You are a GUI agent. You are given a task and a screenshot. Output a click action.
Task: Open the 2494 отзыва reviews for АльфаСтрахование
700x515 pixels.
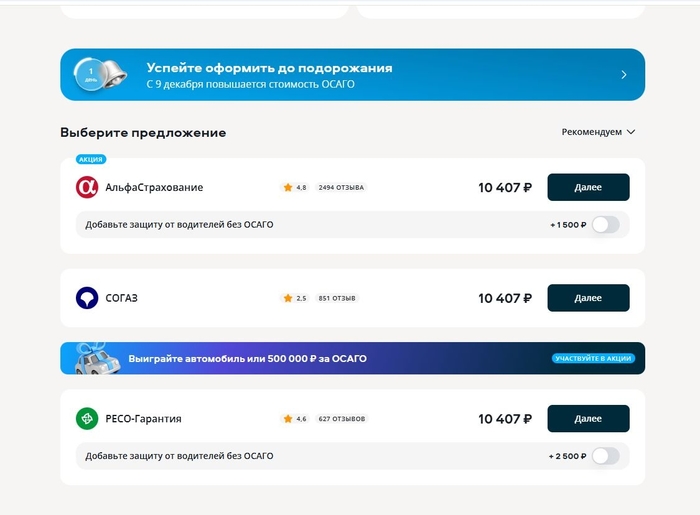click(341, 187)
